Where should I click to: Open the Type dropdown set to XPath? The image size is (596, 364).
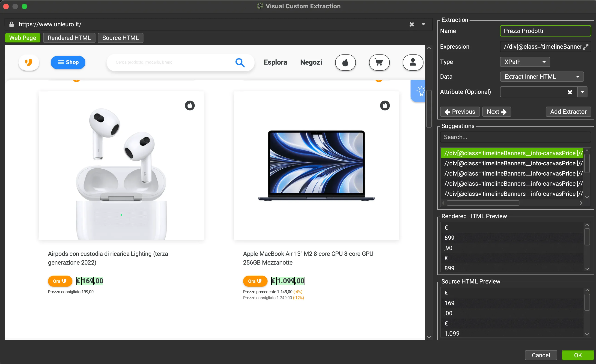click(x=524, y=62)
